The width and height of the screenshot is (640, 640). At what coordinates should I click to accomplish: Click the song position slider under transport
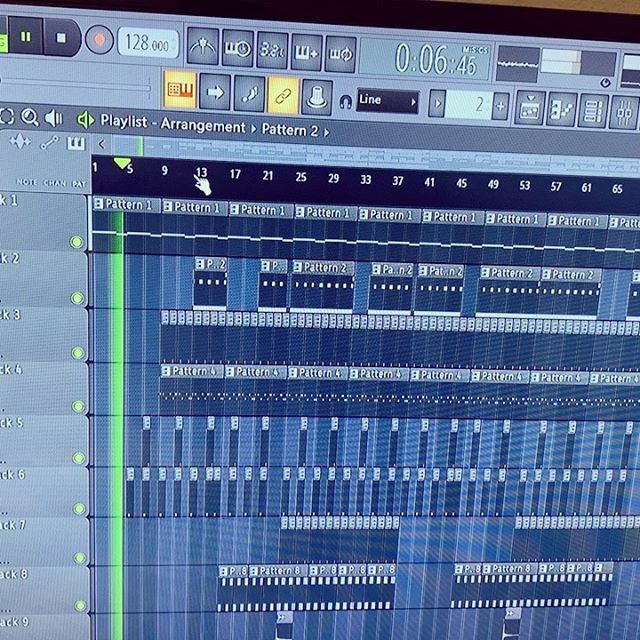point(75,84)
